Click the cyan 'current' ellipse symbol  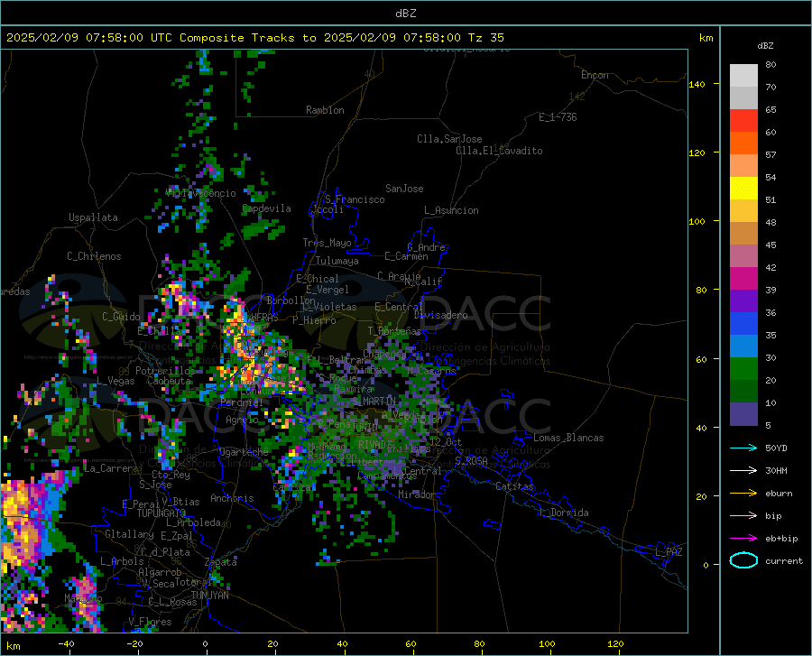[743, 560]
